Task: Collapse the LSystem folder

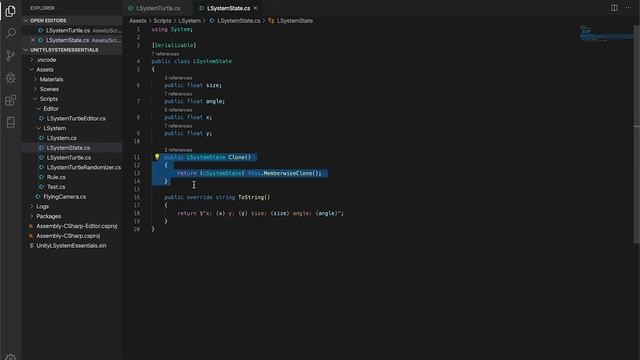Action: (54, 128)
